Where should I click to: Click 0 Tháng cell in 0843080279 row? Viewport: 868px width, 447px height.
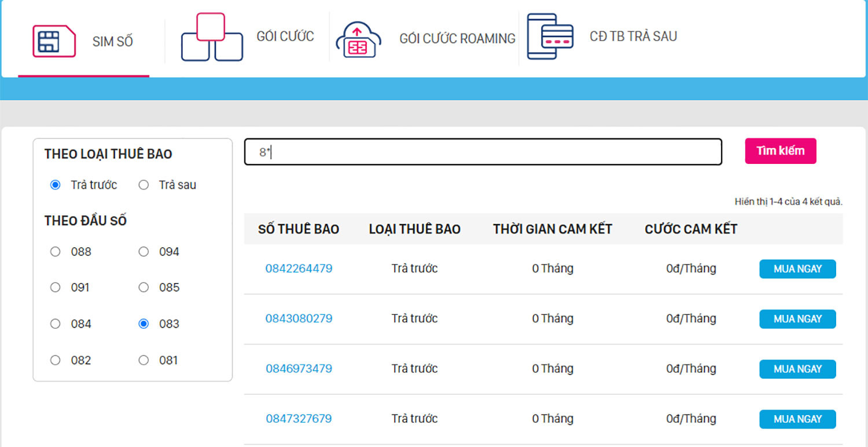(x=553, y=318)
